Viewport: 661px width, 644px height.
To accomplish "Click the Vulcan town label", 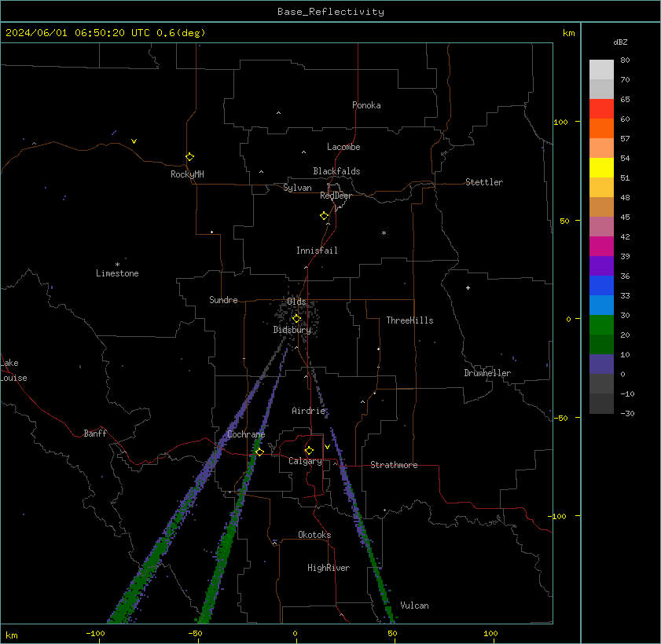I will (x=414, y=606).
